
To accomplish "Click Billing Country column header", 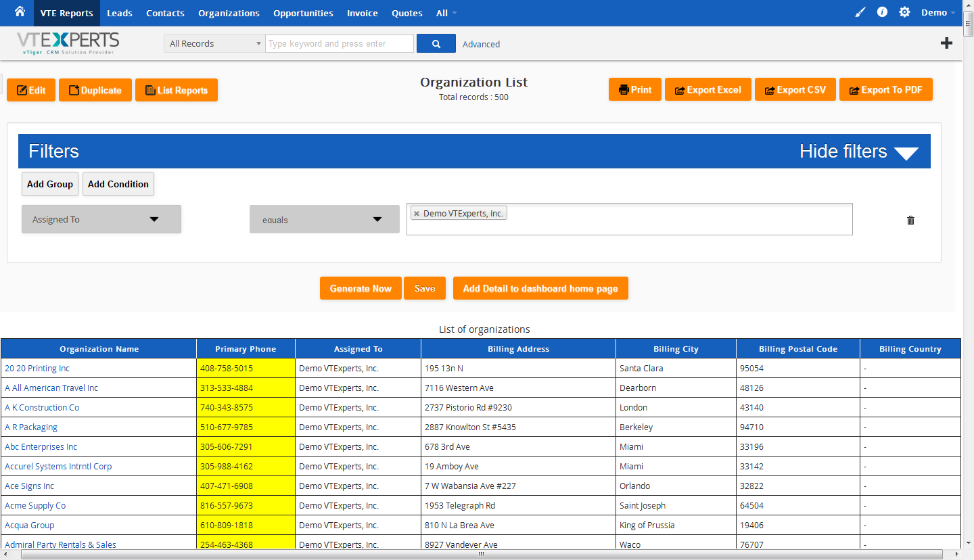I will tap(910, 349).
